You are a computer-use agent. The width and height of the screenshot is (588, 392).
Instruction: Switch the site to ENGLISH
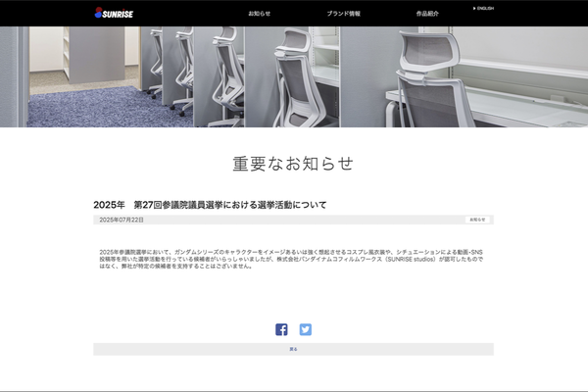[x=483, y=8]
